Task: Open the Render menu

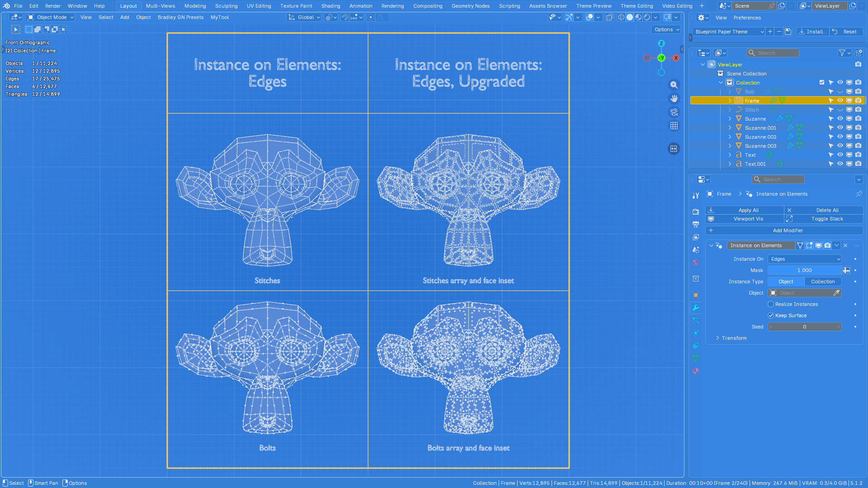Action: point(53,6)
